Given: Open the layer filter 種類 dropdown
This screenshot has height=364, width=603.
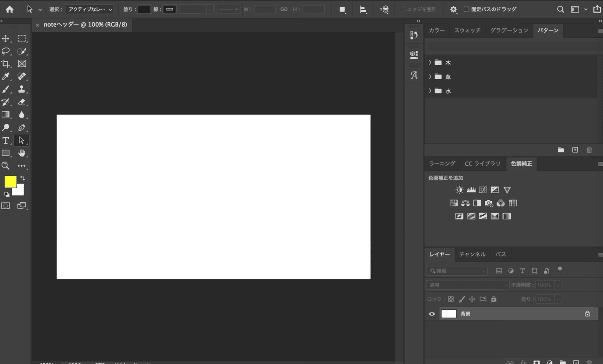Looking at the screenshot, I should (457, 271).
